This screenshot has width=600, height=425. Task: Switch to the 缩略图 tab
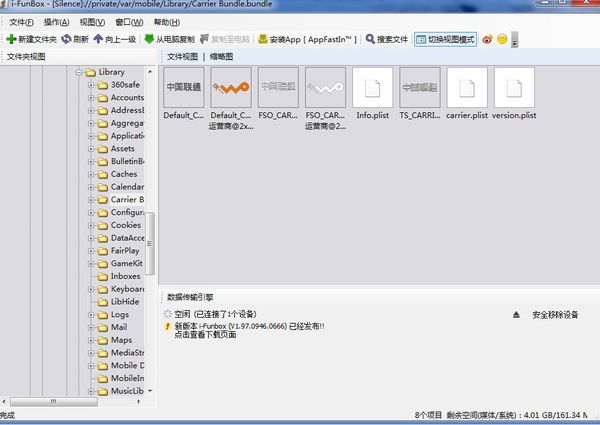pos(221,57)
